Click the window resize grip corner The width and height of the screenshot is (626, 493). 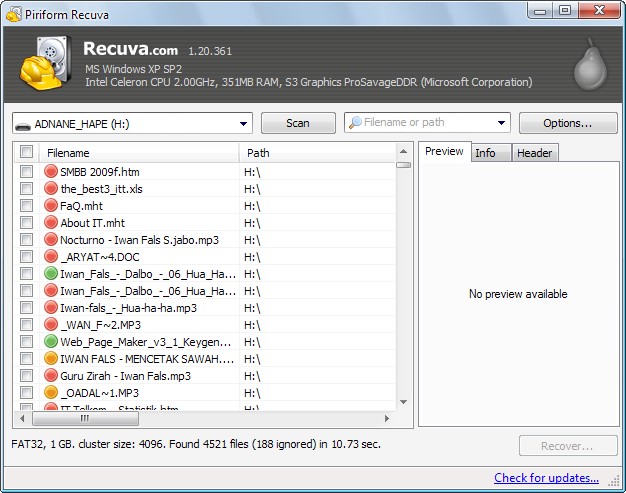[614, 481]
